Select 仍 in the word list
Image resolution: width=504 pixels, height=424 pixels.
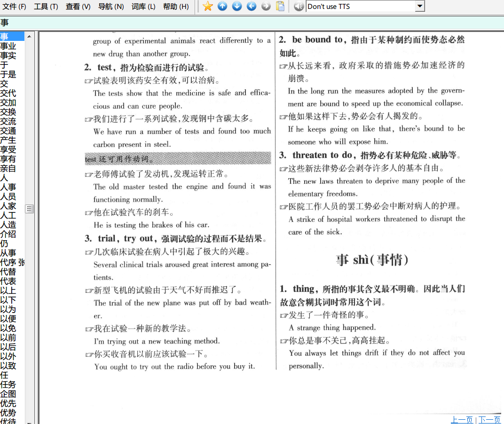4,243
